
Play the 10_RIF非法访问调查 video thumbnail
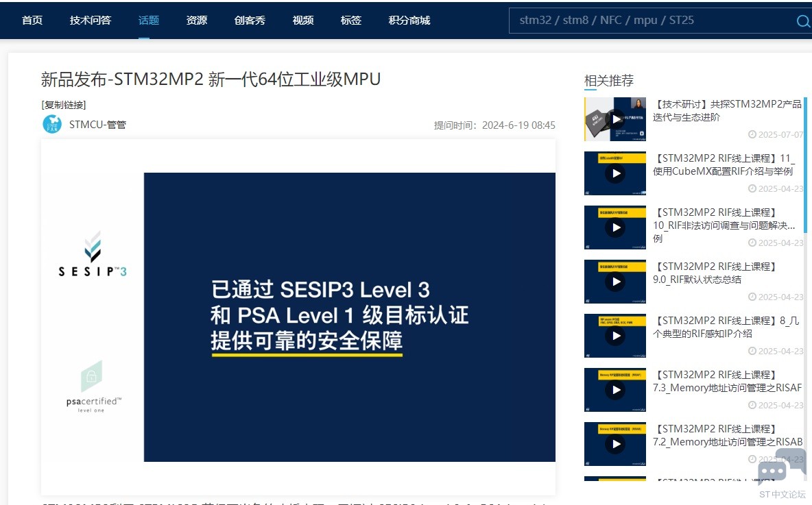pos(614,227)
